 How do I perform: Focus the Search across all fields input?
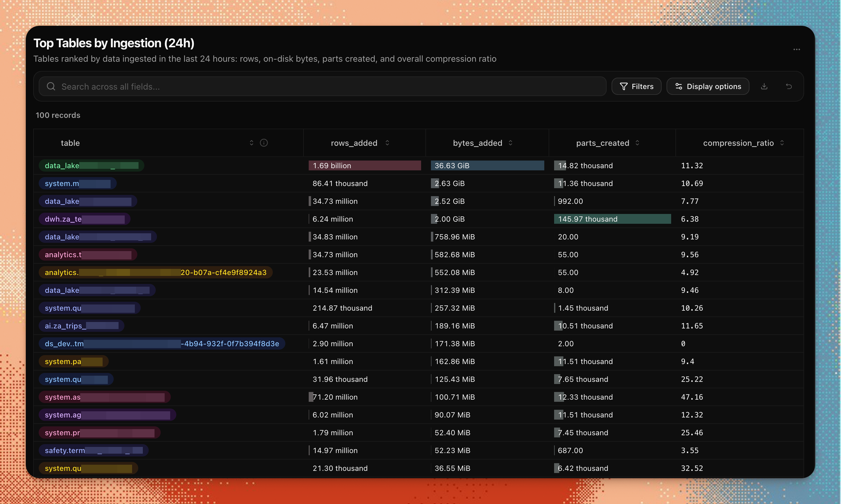tap(323, 86)
